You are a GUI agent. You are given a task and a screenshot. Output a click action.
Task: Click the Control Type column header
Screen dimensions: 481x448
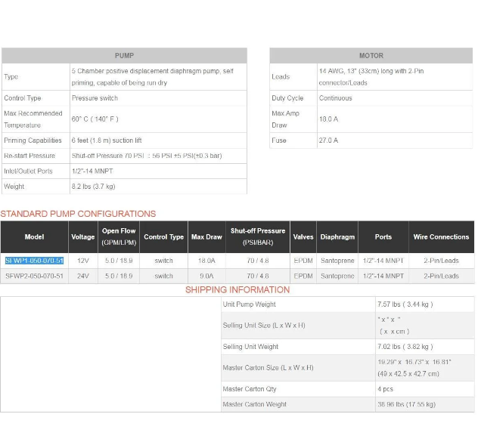163,237
